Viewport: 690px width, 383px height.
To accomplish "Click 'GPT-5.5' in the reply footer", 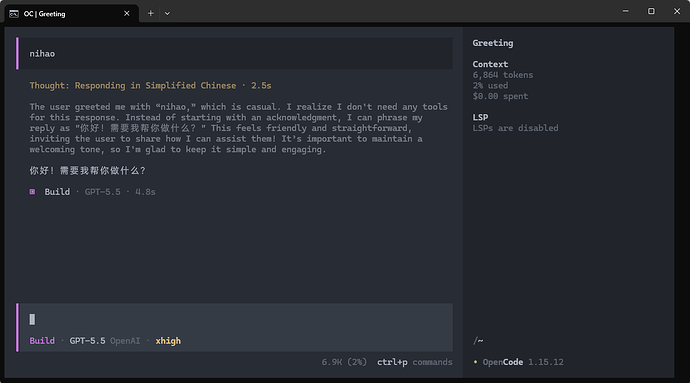I will pyautogui.click(x=102, y=192).
